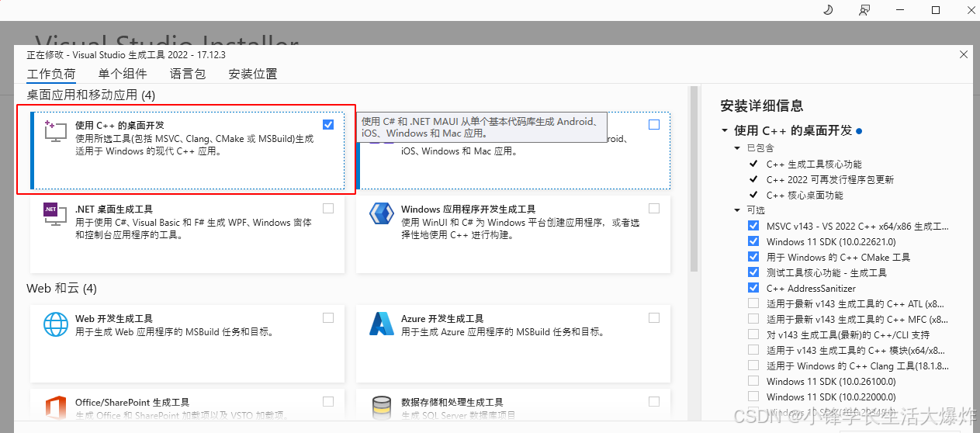Click the workloads list vertical scrollbar
Viewport: 980px width, 433px height.
(x=694, y=178)
